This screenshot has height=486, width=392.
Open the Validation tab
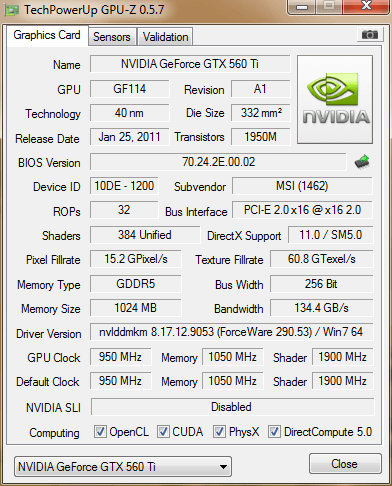point(165,37)
